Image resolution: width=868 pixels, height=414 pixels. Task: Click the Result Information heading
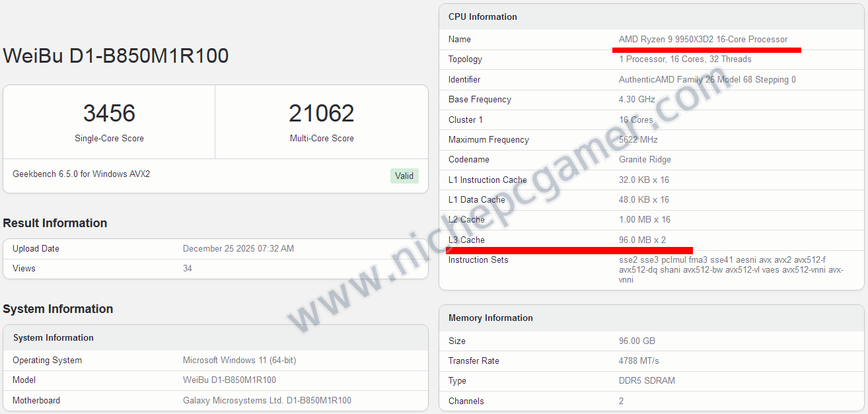pyautogui.click(x=55, y=223)
